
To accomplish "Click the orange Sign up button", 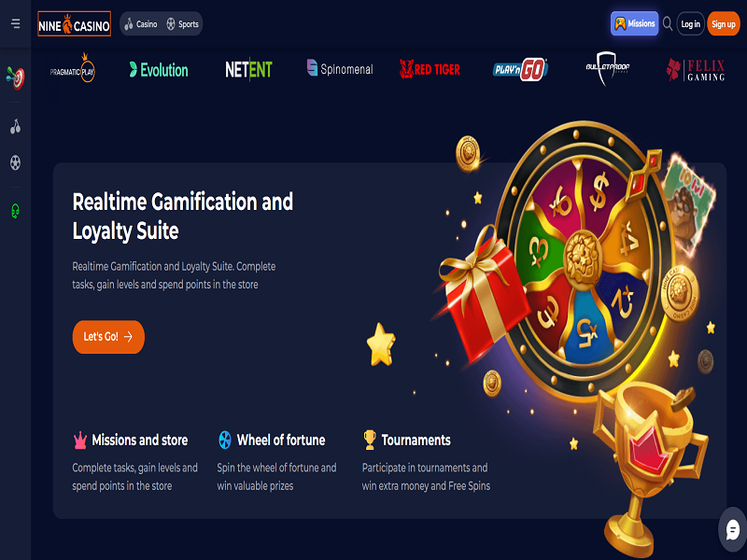I will pyautogui.click(x=724, y=24).
